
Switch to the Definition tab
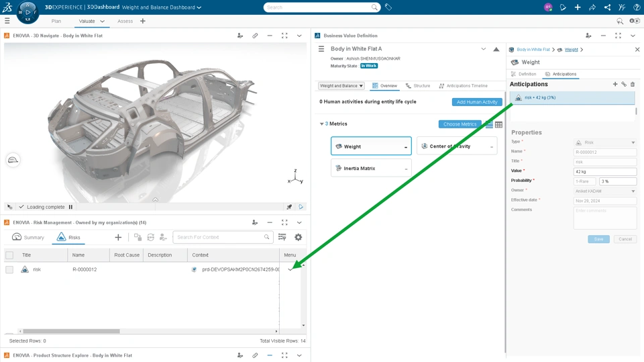(x=524, y=74)
